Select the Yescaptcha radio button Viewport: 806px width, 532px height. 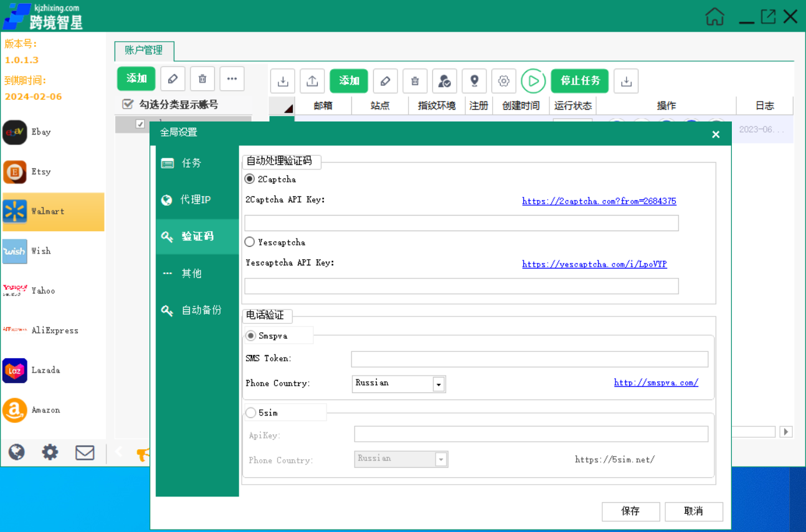point(250,242)
